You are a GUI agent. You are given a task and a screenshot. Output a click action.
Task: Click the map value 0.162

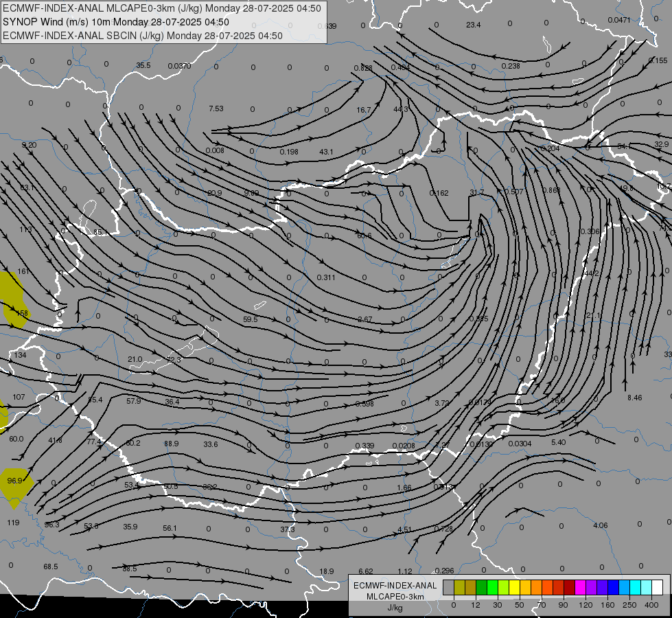[439, 193]
